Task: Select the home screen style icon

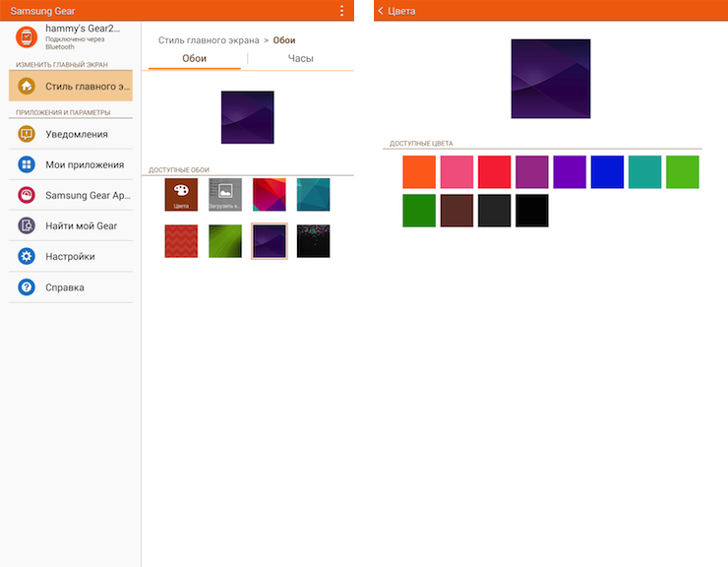Action: tap(27, 86)
